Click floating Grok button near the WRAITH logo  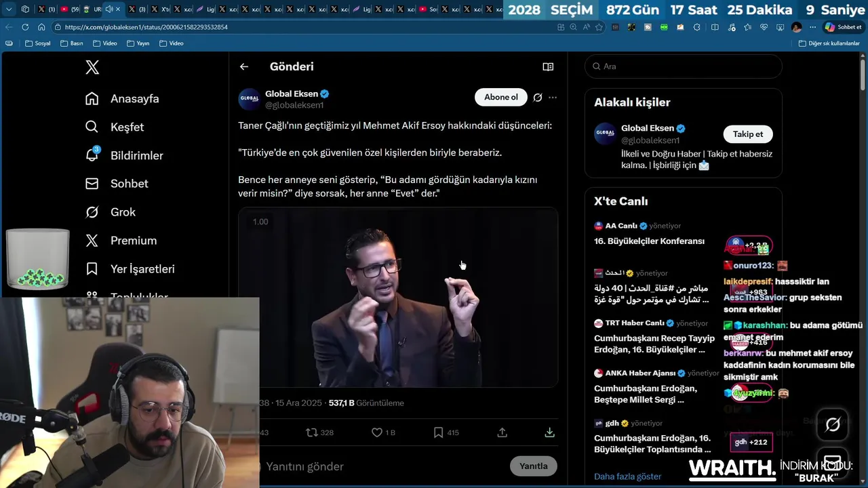833,425
